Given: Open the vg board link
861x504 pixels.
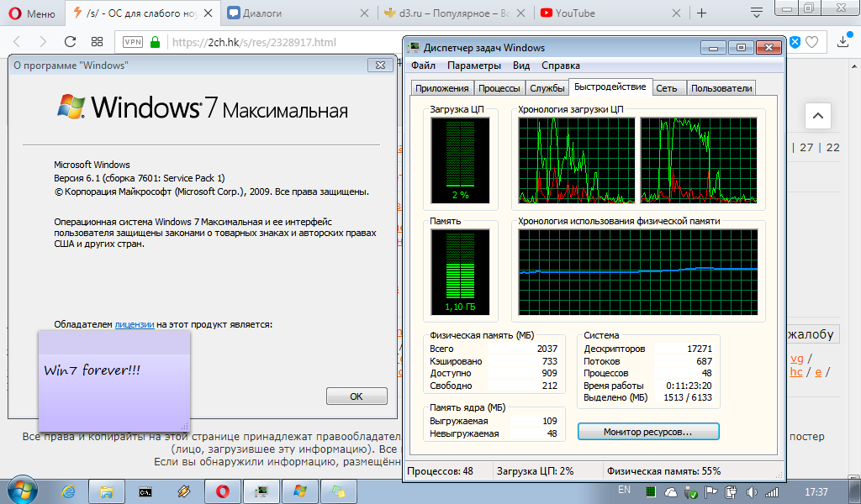Looking at the screenshot, I should click(797, 359).
